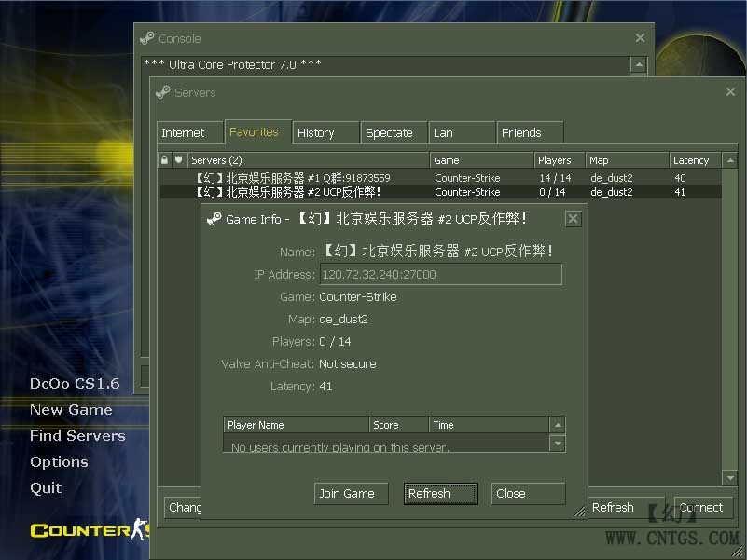Refresh the Game Info dialog

click(441, 493)
